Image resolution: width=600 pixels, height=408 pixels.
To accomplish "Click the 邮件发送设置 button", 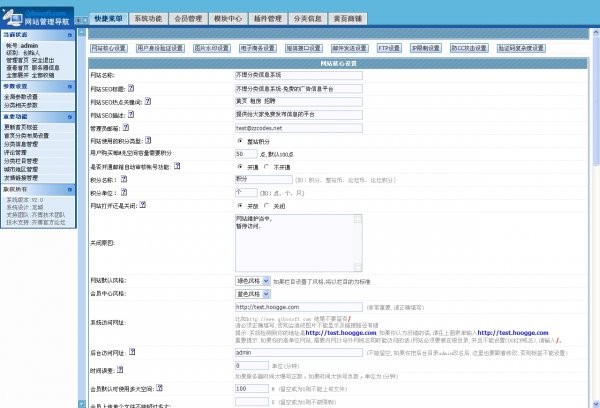I will point(349,48).
